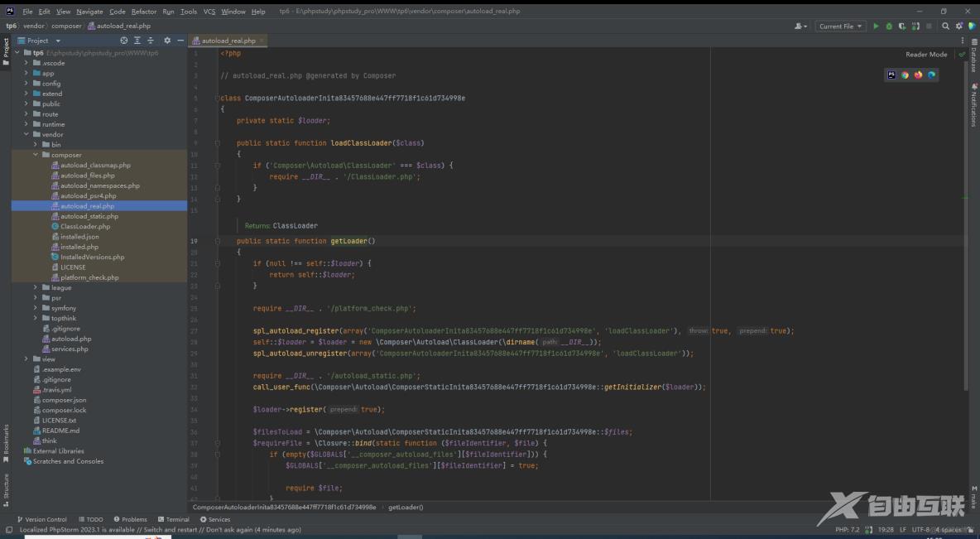Run the current file with the green play icon
The image size is (980, 539).
pyautogui.click(x=877, y=26)
